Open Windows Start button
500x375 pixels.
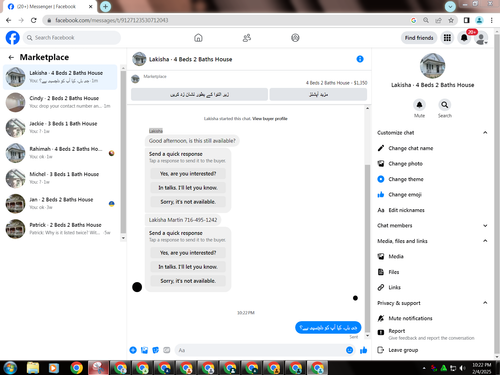coord(10,368)
